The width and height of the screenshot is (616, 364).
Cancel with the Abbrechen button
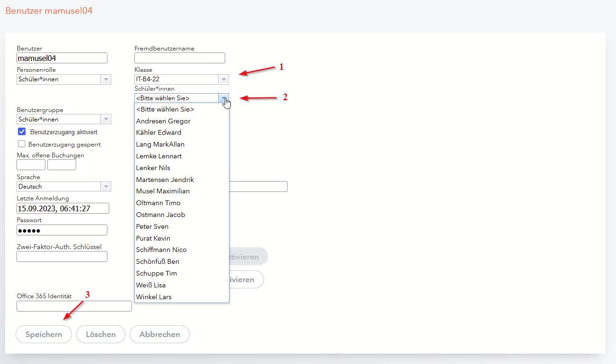(159, 334)
